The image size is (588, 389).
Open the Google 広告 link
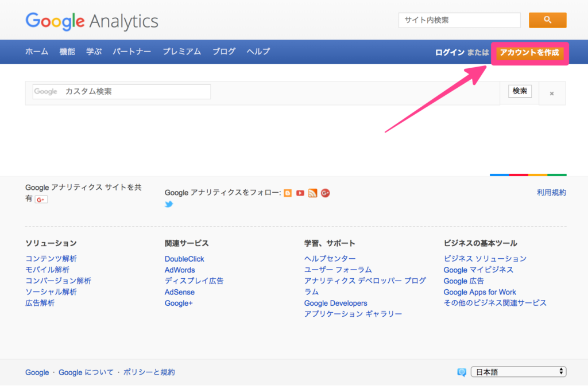pos(464,281)
